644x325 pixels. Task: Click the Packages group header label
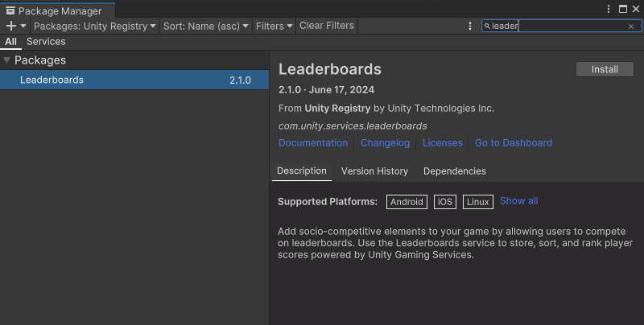[x=40, y=60]
